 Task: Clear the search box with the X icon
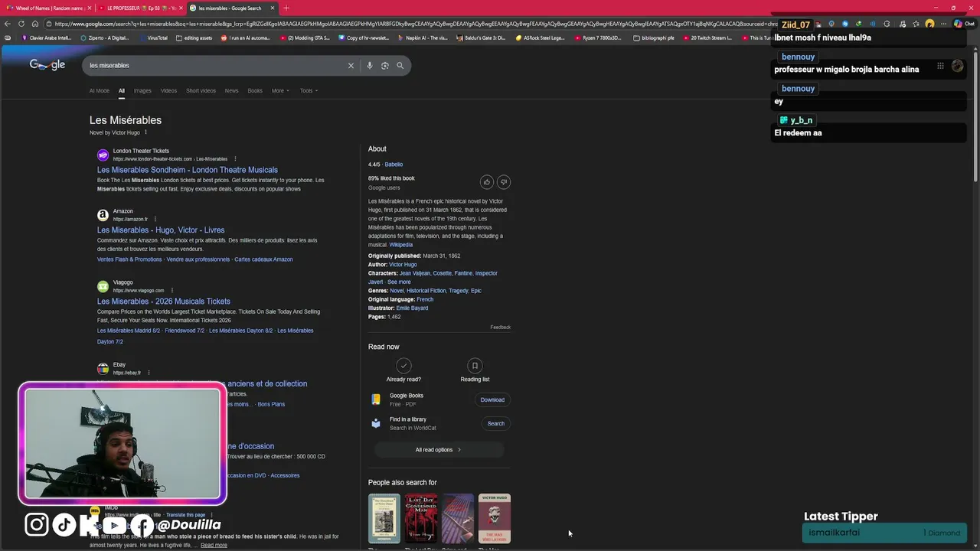[x=351, y=66]
